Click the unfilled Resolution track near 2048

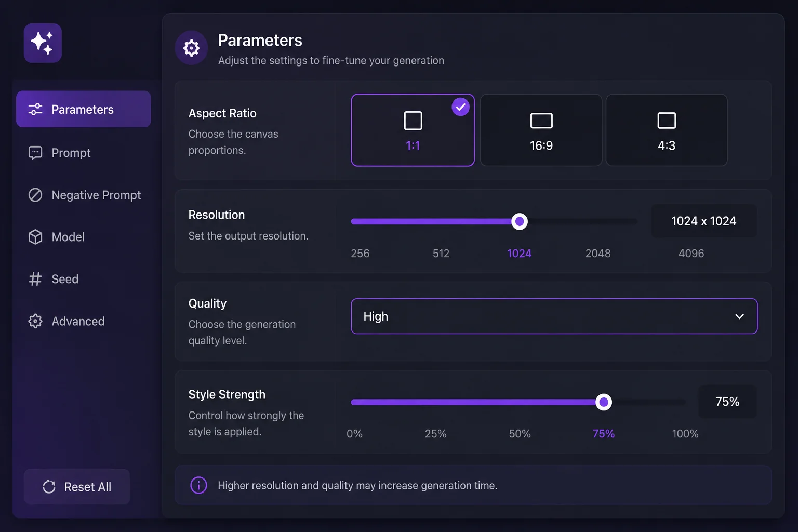[598, 221]
